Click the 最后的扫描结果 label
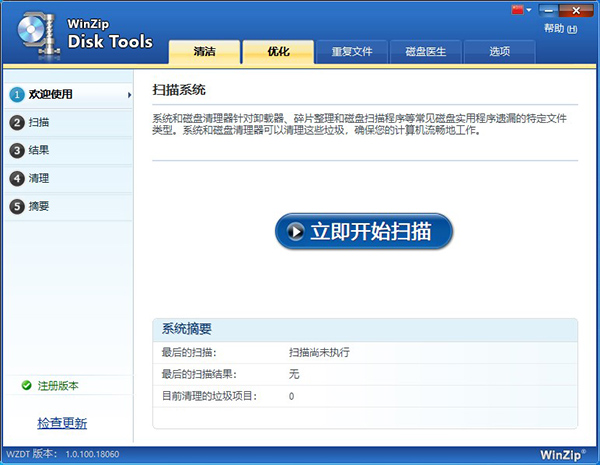 199,374
